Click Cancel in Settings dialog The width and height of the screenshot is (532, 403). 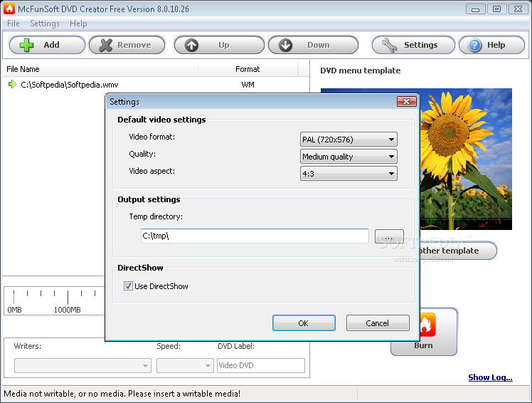(x=378, y=323)
